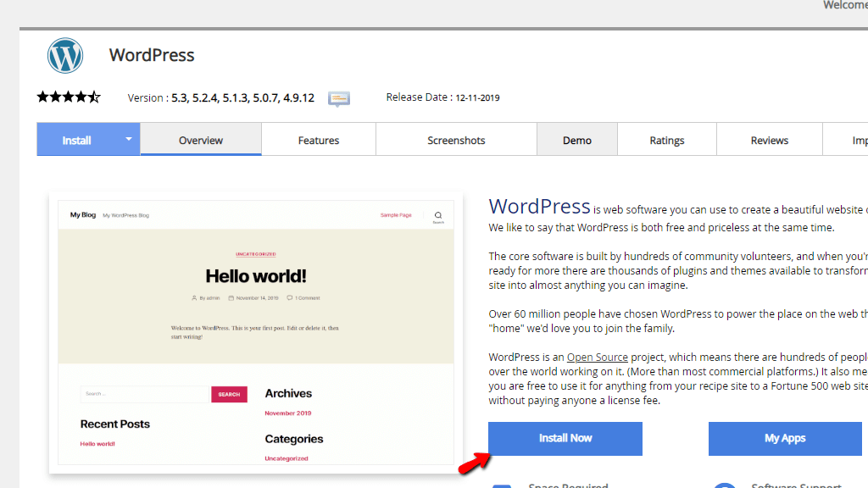Open the Reviews tab

pos(770,140)
